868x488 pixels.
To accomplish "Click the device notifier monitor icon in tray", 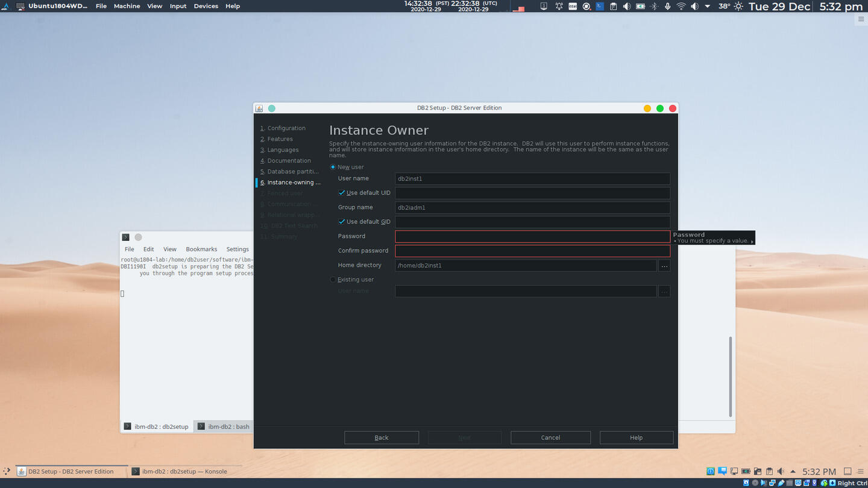I will pos(734,471).
